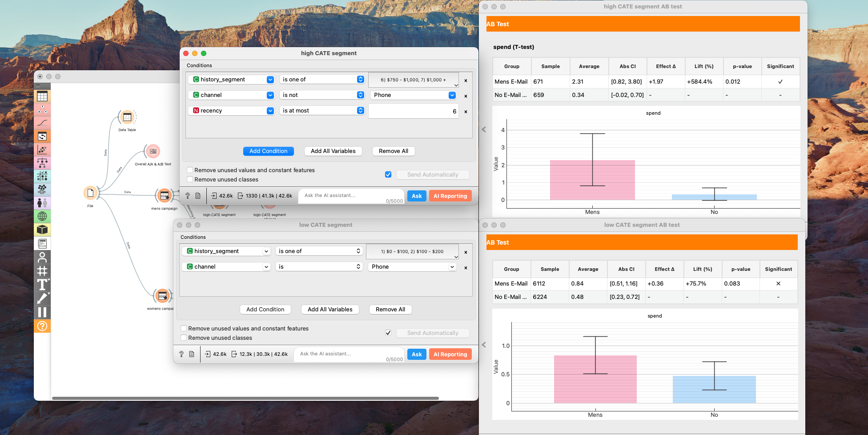
Task: Select the Overall A/A & A/B Test node
Action: click(153, 152)
